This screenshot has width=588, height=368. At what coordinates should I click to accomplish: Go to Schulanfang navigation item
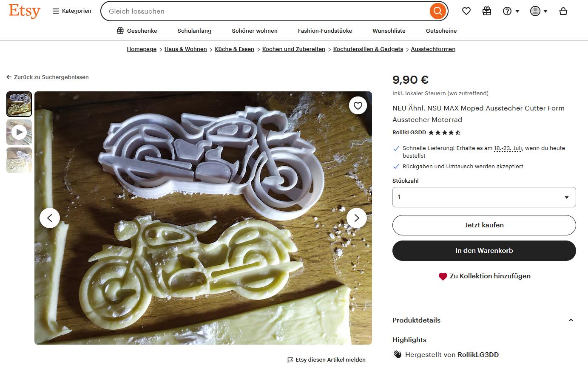194,31
